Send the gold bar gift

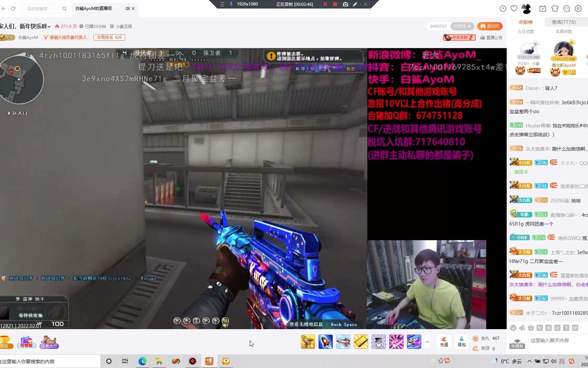(x=361, y=342)
